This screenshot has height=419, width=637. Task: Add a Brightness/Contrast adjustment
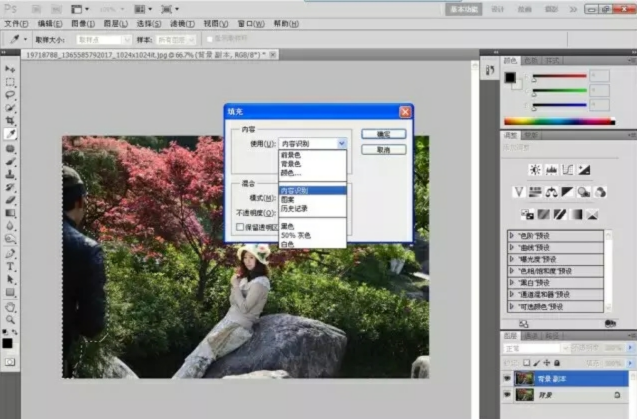pos(535,170)
